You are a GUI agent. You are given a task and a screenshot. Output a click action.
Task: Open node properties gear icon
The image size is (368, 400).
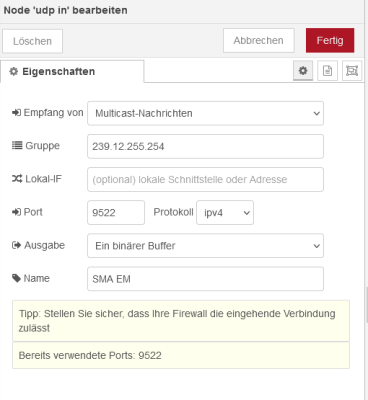pos(303,71)
